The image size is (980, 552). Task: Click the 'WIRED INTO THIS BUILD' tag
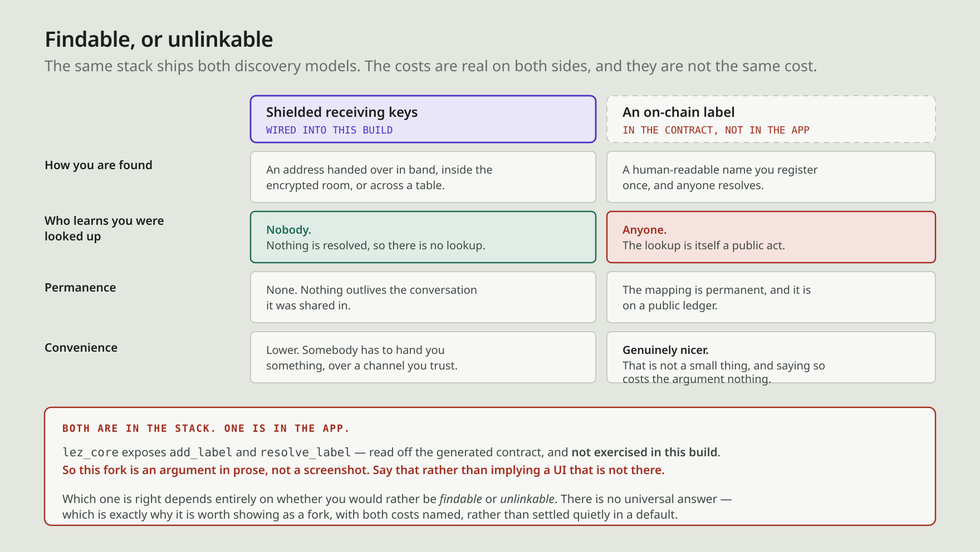point(329,130)
